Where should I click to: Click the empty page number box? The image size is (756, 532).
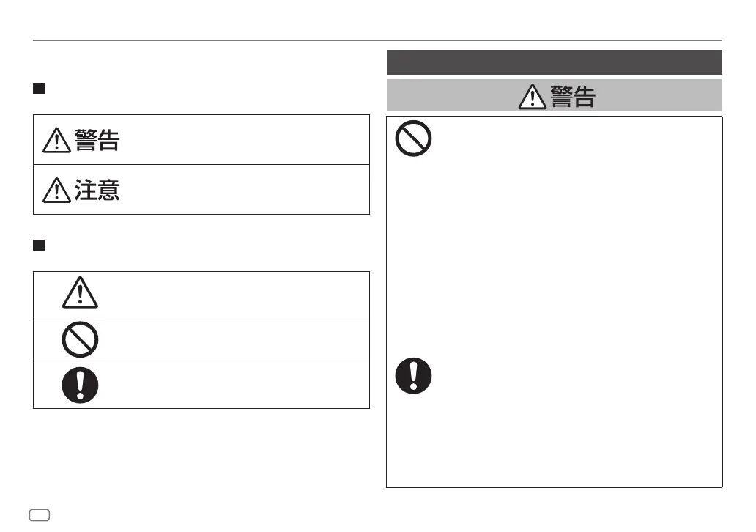coord(40,515)
